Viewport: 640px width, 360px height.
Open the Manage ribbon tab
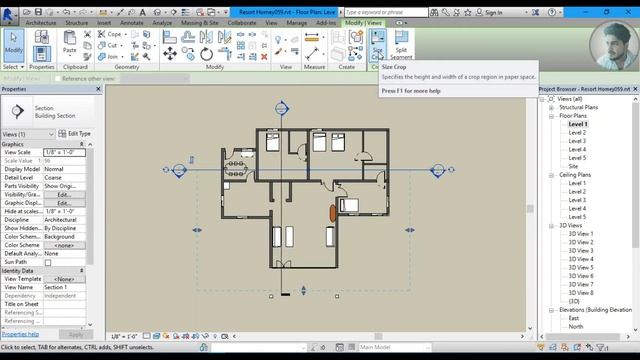(296, 23)
